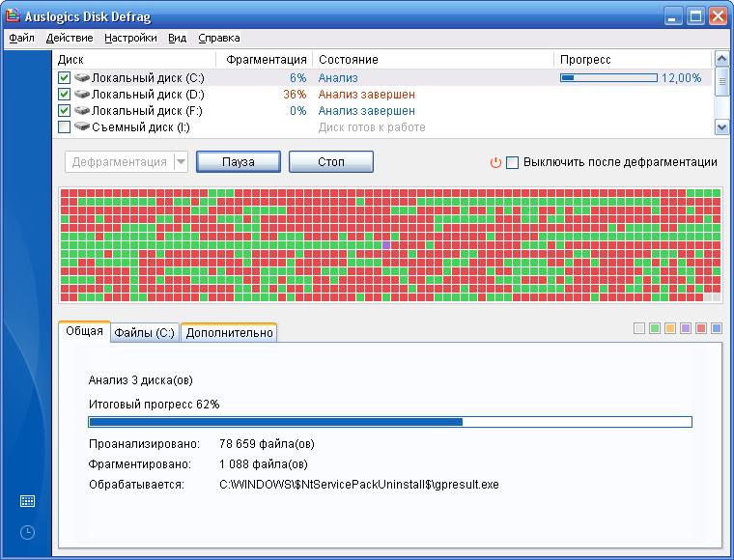Expand the Дефрагментация dropdown arrow
The image size is (734, 560).
(x=182, y=162)
